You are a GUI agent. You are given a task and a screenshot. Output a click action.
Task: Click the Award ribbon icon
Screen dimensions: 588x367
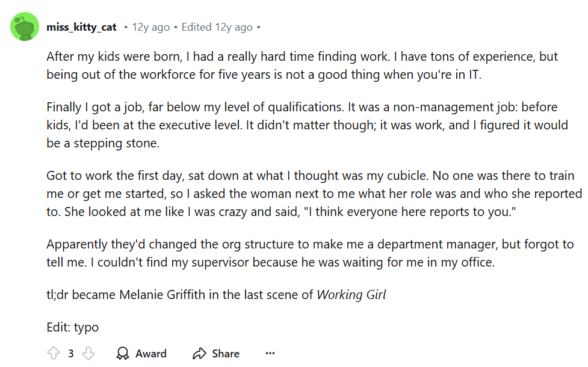pyautogui.click(x=123, y=353)
